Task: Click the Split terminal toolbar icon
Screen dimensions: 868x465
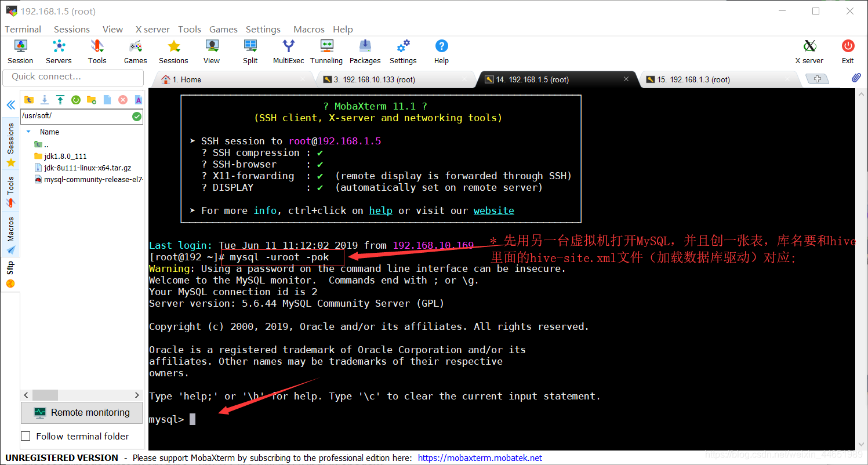Action: (x=250, y=51)
